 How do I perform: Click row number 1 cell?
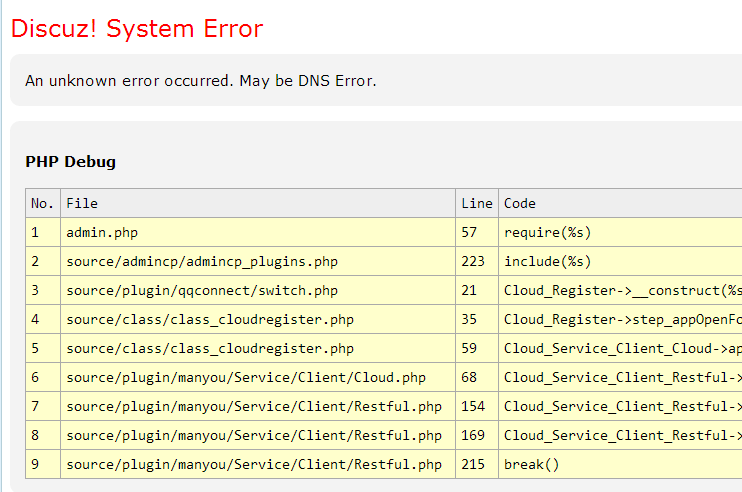click(x=43, y=232)
